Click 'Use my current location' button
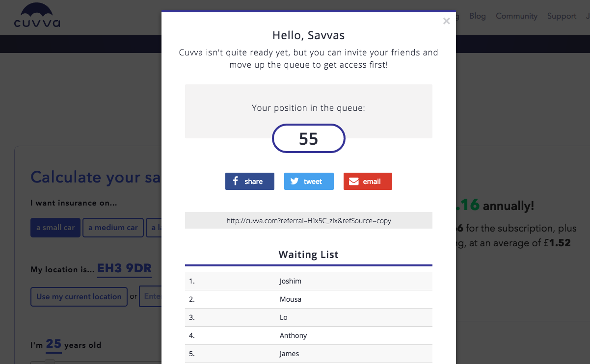Viewport: 590px width, 364px height. [79, 296]
